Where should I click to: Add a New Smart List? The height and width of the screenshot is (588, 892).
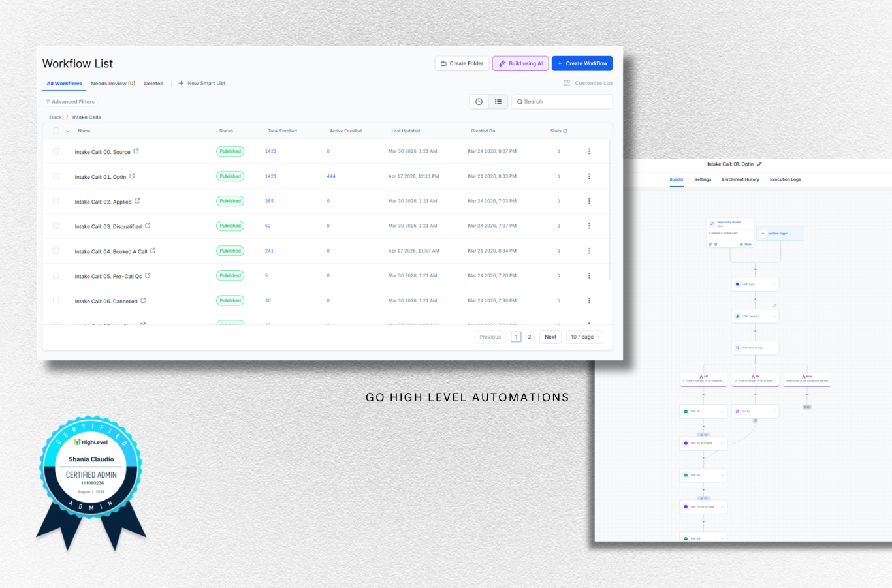tap(202, 84)
